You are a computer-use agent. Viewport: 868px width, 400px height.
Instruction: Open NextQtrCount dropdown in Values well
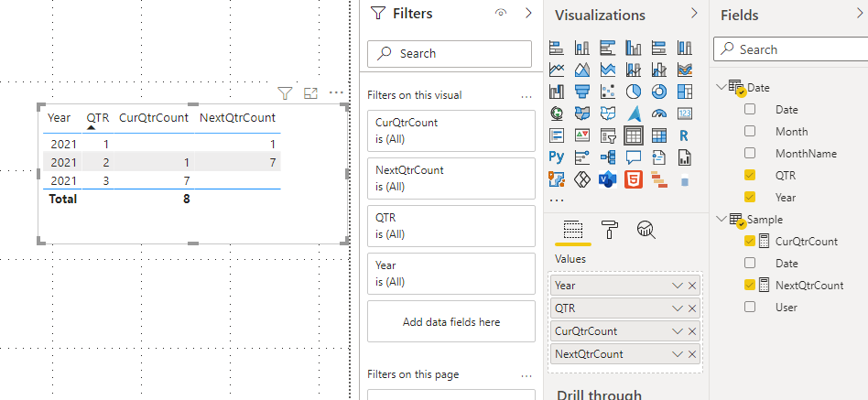click(x=677, y=354)
